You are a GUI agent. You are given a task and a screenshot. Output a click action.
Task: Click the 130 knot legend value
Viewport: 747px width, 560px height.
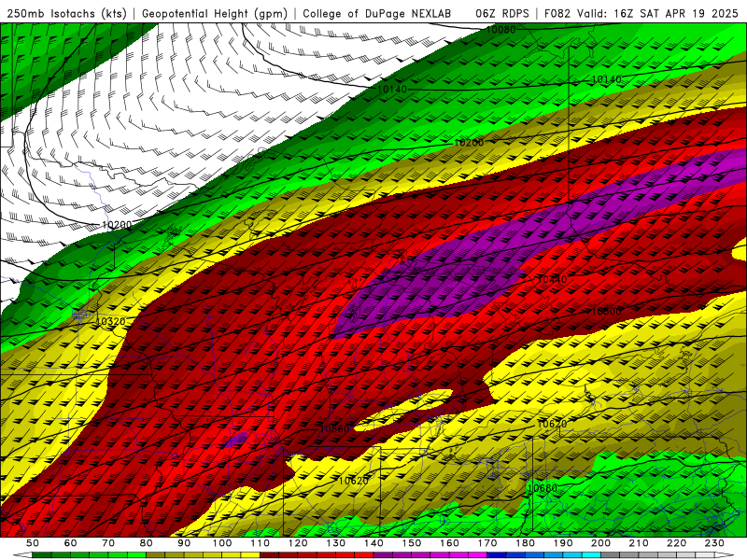point(335,543)
